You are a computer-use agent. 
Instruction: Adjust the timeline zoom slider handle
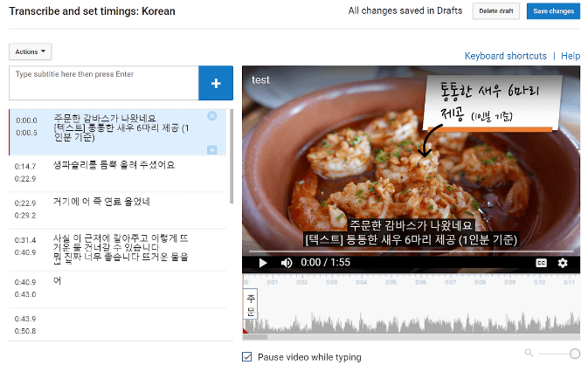pyautogui.click(x=575, y=353)
